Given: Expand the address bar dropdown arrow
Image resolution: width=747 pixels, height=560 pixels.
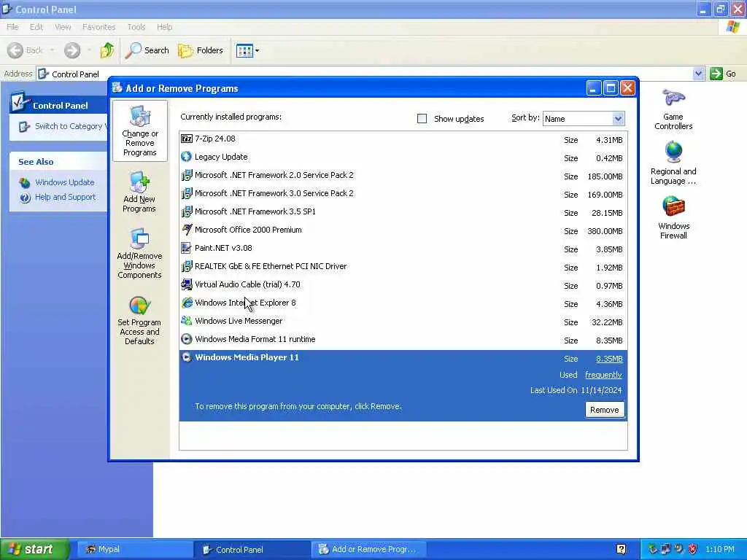Looking at the screenshot, I should pyautogui.click(x=698, y=74).
